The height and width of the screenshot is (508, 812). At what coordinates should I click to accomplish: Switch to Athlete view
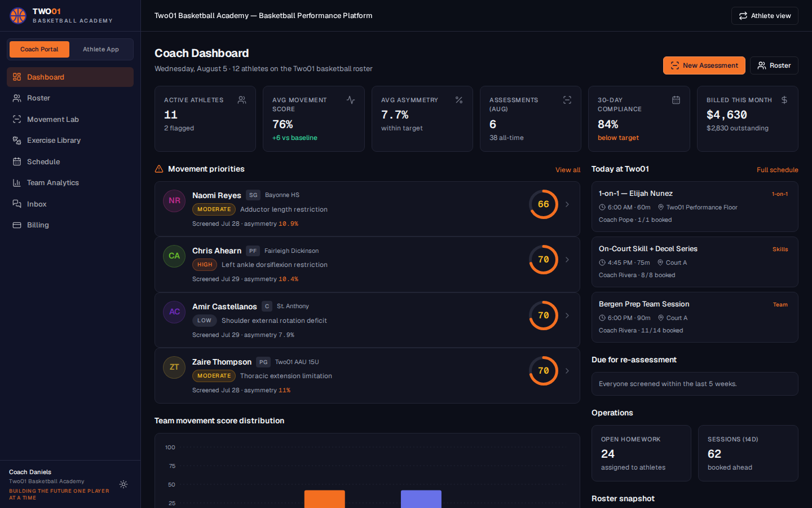click(x=765, y=16)
